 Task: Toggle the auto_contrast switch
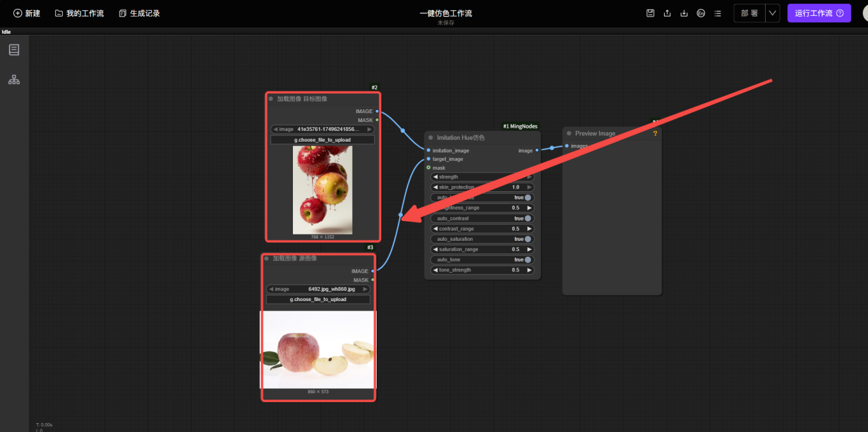[x=527, y=219]
